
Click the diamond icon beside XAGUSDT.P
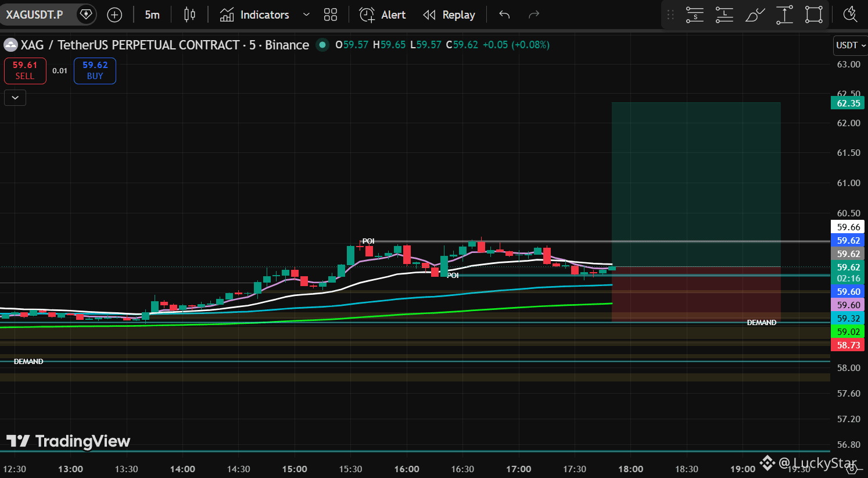(x=86, y=15)
